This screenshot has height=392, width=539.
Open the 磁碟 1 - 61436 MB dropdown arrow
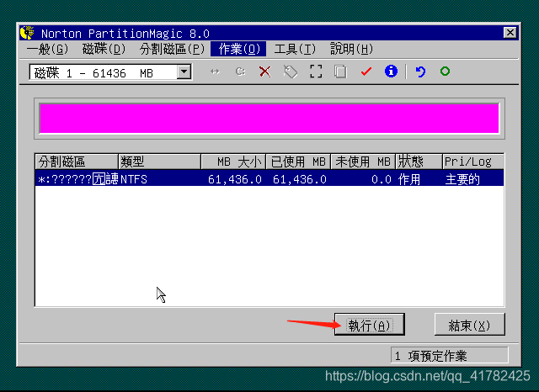pyautogui.click(x=184, y=72)
